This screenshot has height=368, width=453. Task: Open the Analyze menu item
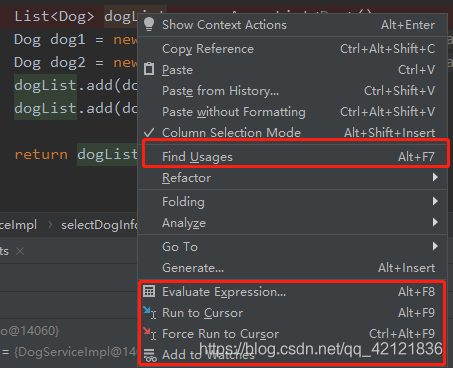(292, 222)
